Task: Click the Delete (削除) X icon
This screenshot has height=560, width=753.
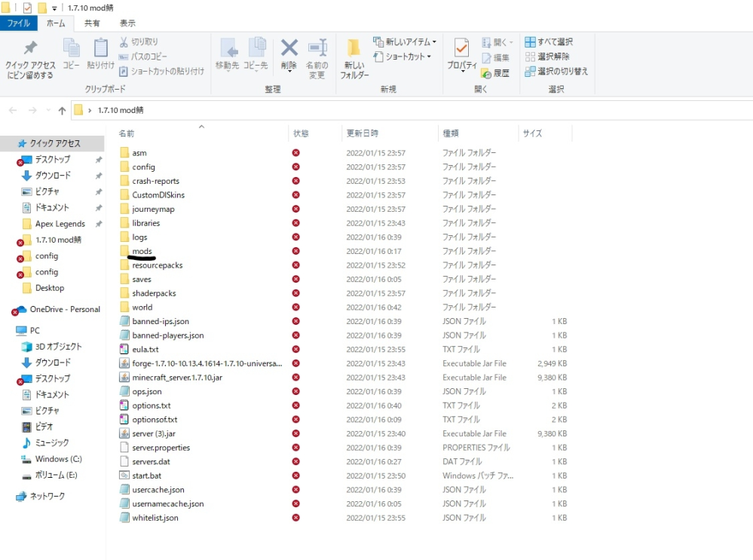Action: pos(289,48)
